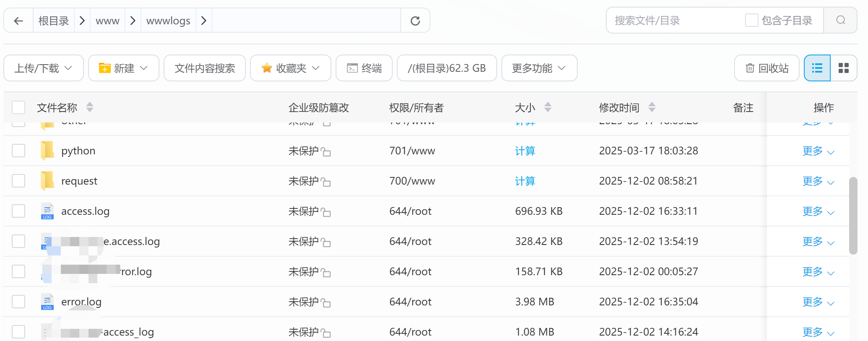Image resolution: width=868 pixels, height=341 pixels.
Task: Open the terminal button
Action: 364,68
